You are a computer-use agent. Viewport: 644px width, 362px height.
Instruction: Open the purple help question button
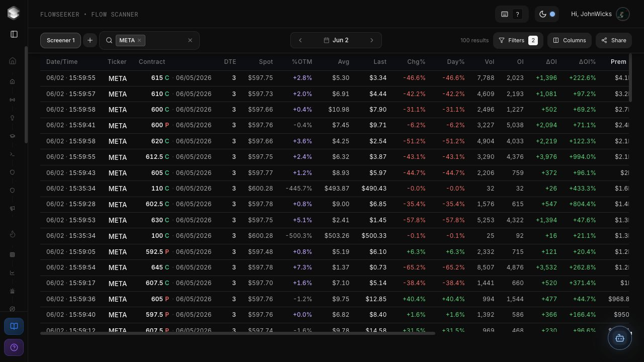[x=14, y=347]
